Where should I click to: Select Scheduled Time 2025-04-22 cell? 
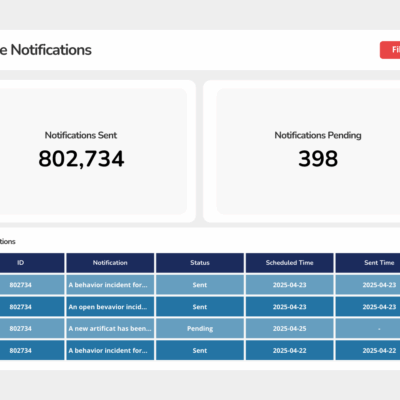290,350
